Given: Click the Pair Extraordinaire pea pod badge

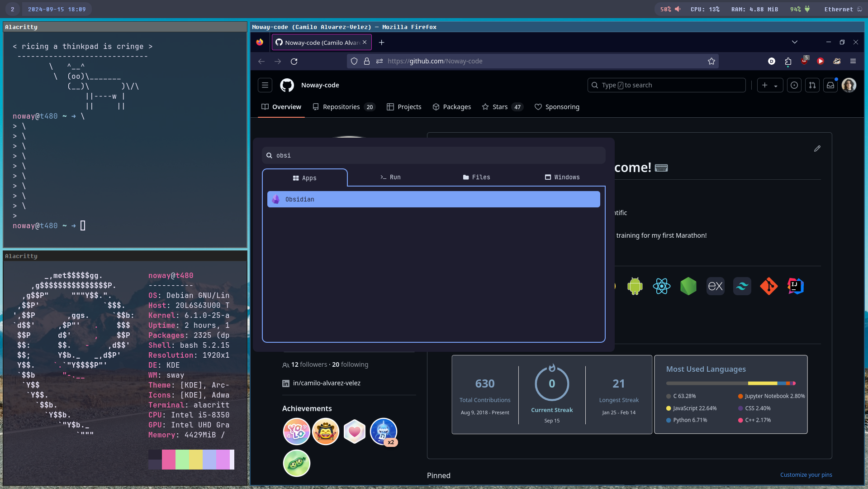Looking at the screenshot, I should [297, 463].
